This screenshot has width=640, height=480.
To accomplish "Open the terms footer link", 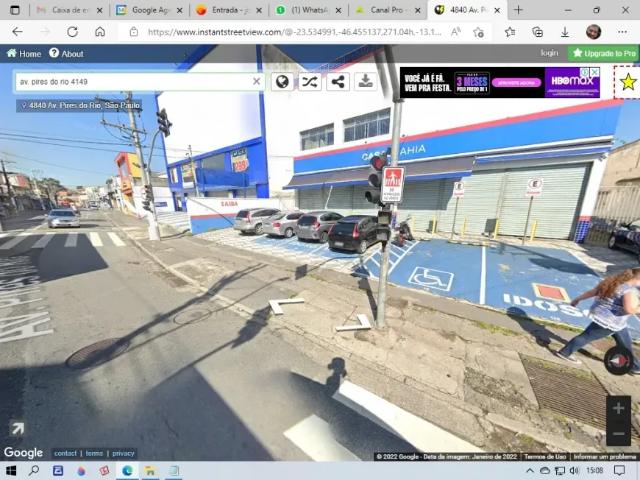I will coord(94,453).
